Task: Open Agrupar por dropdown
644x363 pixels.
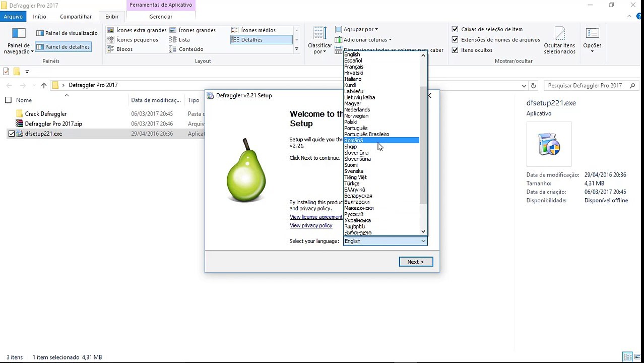Action: point(357,29)
